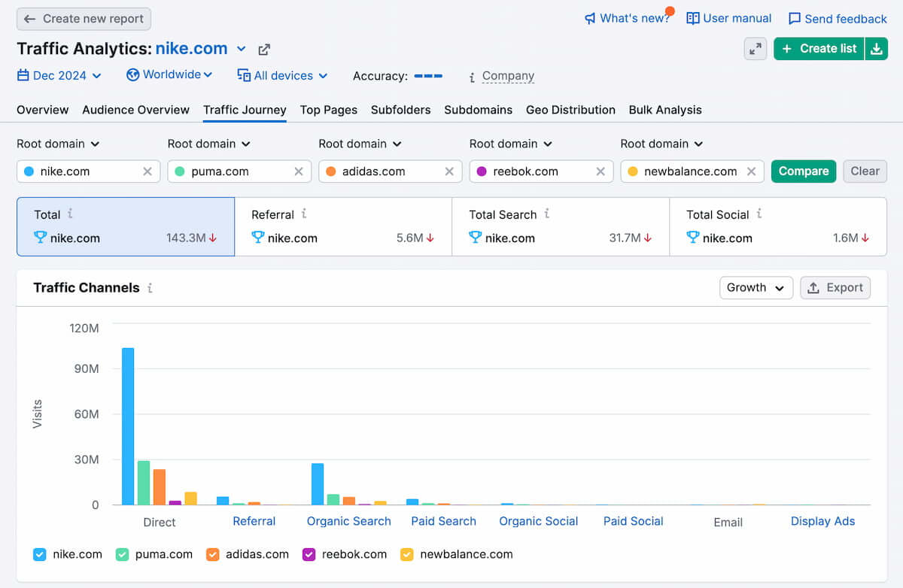The width and height of the screenshot is (903, 588).
Task: Click the User manual book icon
Action: [693, 18]
